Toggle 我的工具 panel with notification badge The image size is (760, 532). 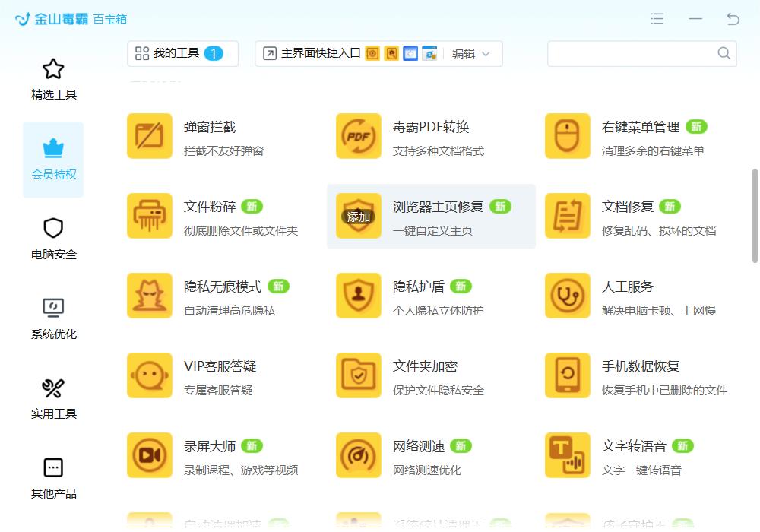click(x=182, y=53)
